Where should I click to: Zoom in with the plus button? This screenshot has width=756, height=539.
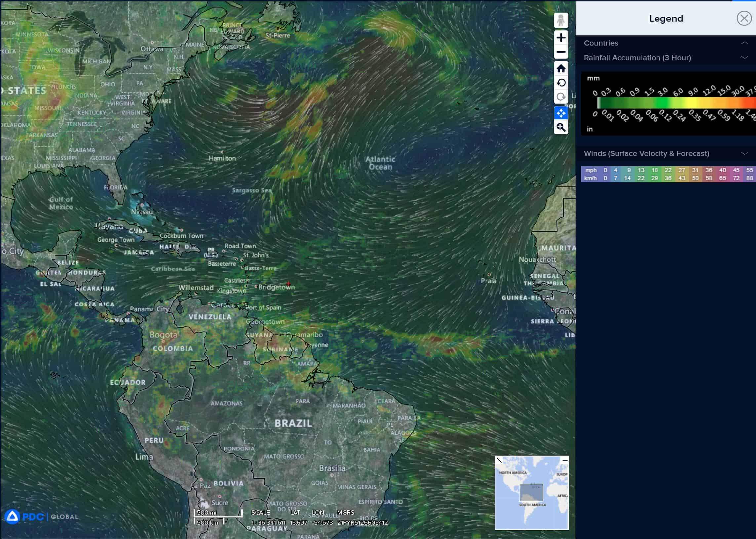561,38
